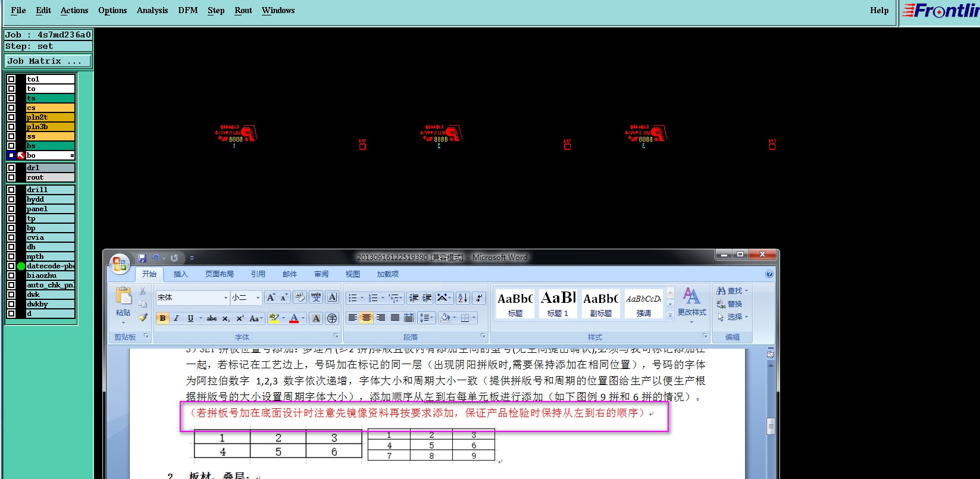Toggle display checkbox for layer to1
The height and width of the screenshot is (479, 980).
11,79
